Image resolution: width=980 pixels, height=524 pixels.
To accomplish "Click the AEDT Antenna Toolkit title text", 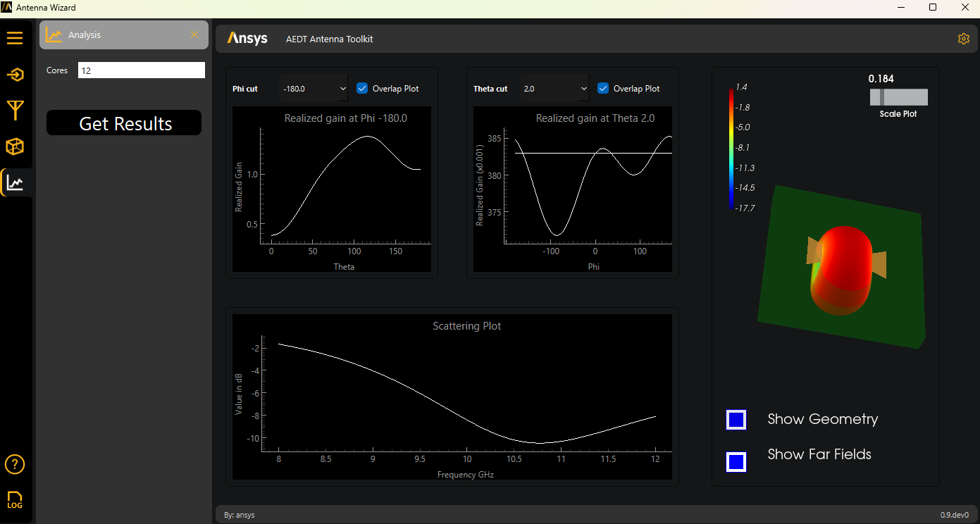I will pyautogui.click(x=330, y=39).
